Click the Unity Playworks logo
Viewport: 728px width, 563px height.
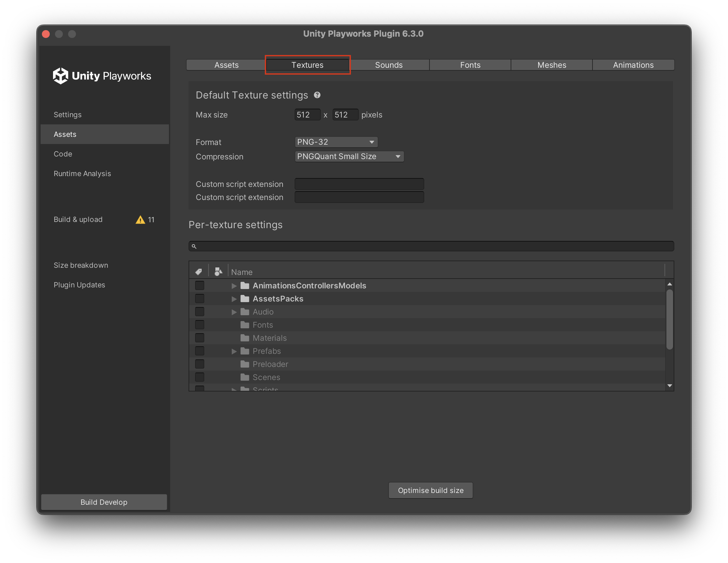point(102,76)
